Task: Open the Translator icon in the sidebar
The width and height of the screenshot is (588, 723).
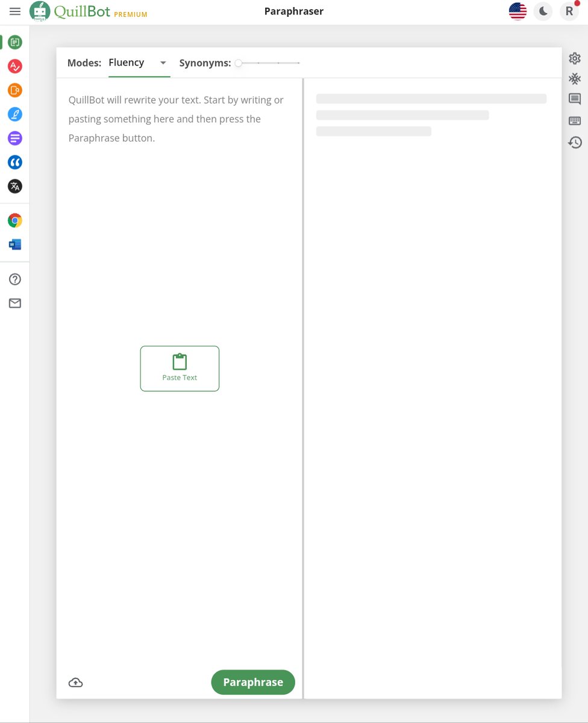Action: 15,186
